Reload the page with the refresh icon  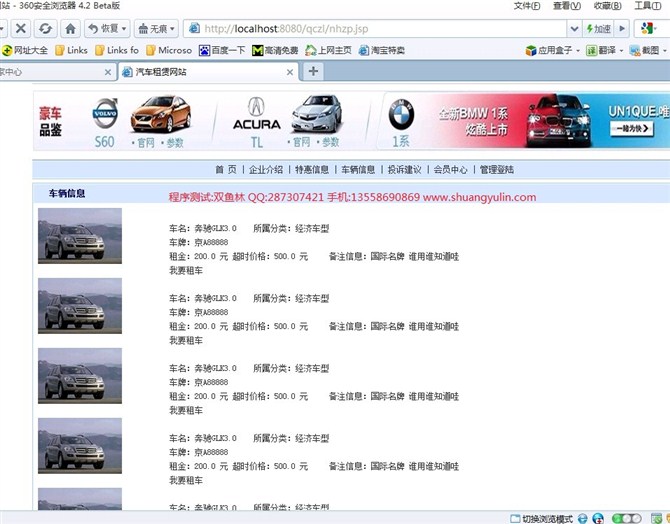pyautogui.click(x=45, y=29)
